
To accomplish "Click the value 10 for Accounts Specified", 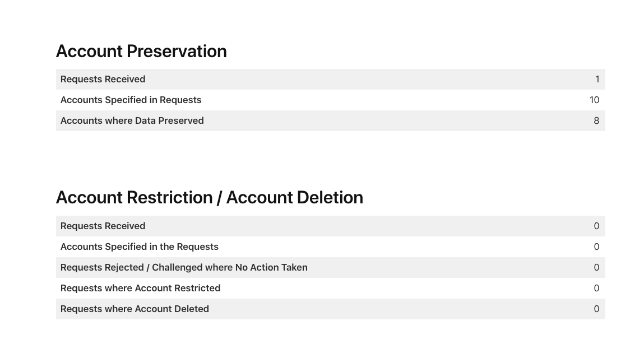I will (x=594, y=100).
